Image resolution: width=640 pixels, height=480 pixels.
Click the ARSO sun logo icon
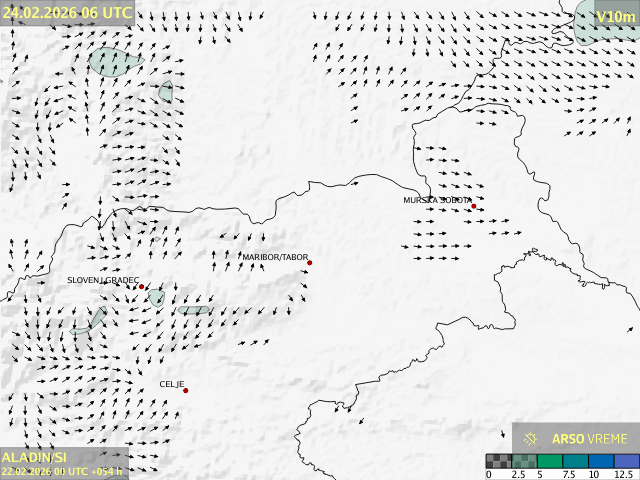coord(531,439)
